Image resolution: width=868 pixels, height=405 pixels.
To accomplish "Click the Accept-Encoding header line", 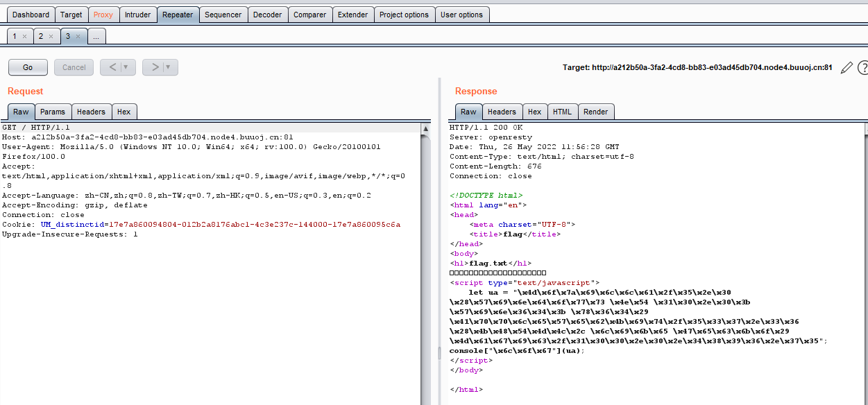I will 75,205.
